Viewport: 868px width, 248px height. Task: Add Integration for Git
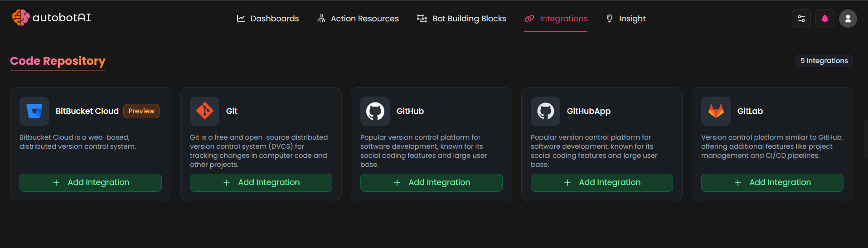click(x=261, y=183)
